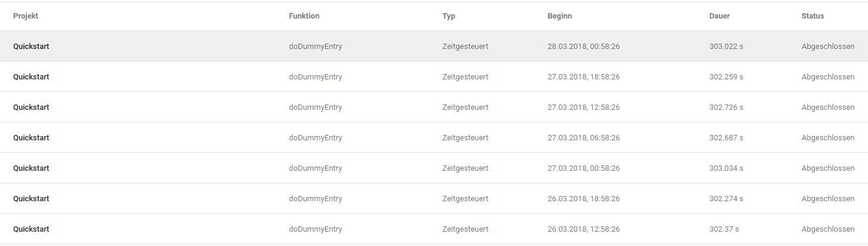Click the Funktion column header
Screen dimensions: 868x246
click(x=304, y=16)
